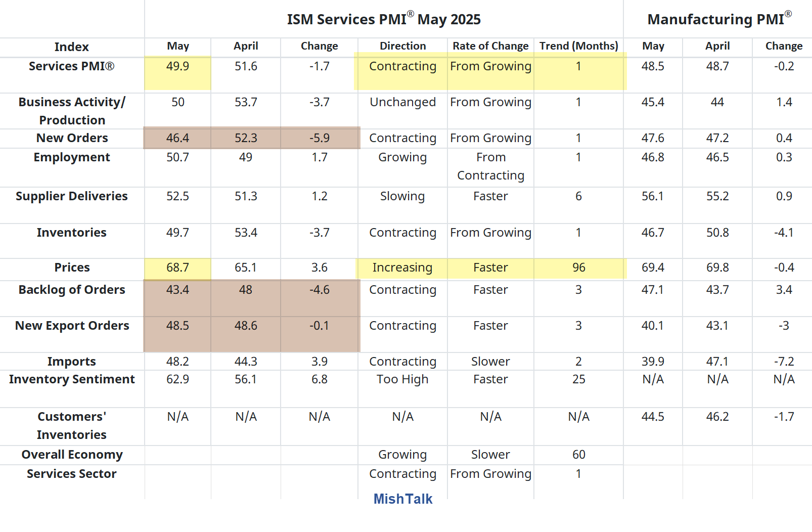Select the ISM Services PMI May 2025 title
The height and width of the screenshot is (532, 812).
tap(384, 19)
